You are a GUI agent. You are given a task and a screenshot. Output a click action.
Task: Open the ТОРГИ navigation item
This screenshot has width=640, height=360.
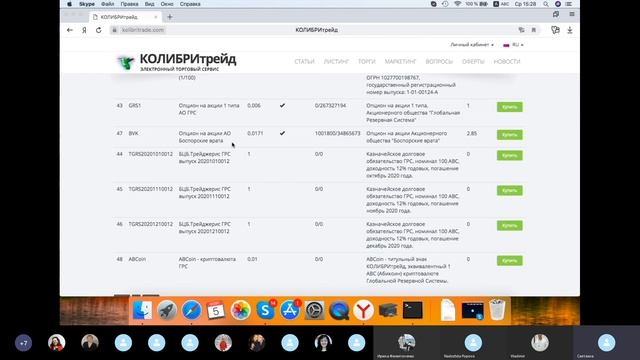coord(367,62)
